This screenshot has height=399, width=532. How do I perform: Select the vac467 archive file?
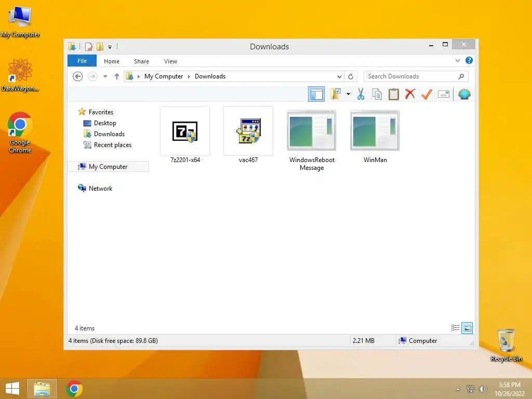coord(248,135)
